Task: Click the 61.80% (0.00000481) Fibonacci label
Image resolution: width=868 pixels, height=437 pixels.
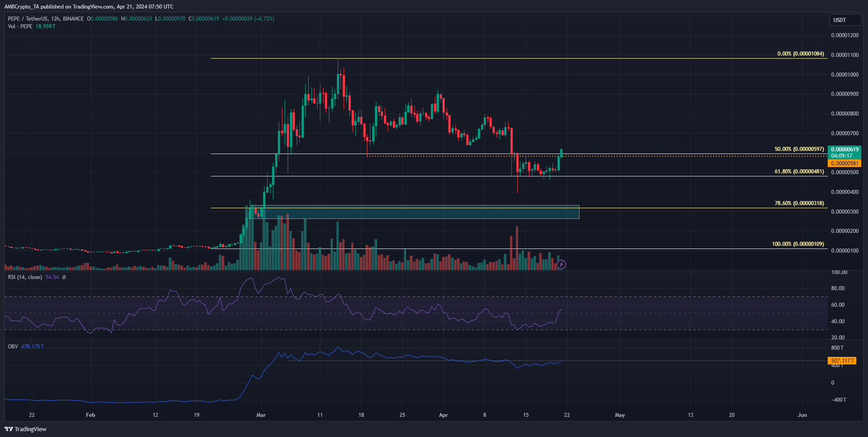Action: click(799, 171)
